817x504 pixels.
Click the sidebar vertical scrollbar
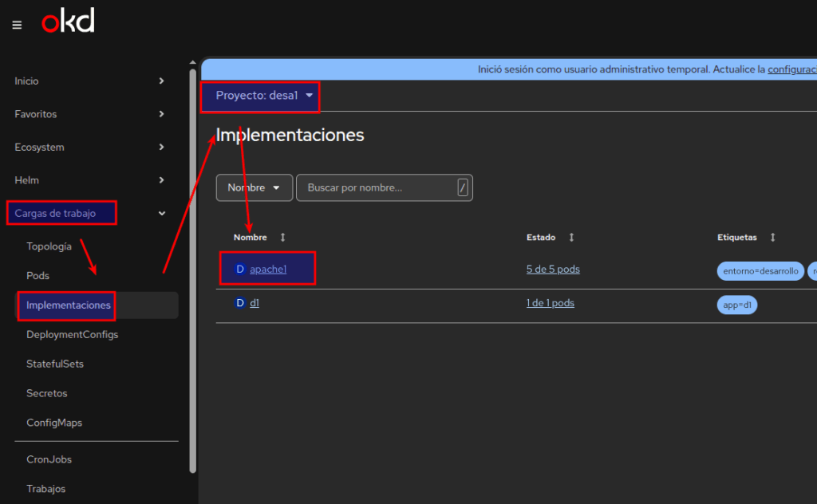(192, 271)
